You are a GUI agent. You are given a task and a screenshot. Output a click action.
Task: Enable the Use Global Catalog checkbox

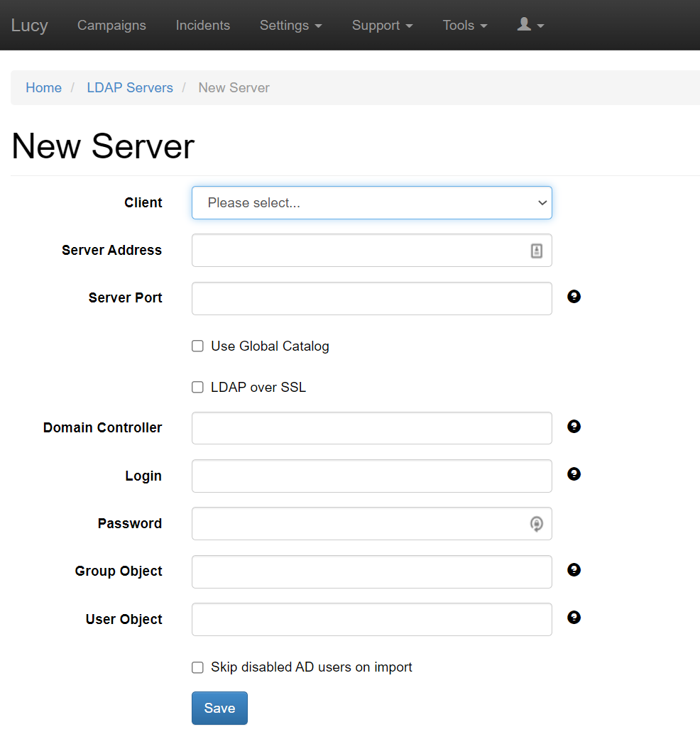197,346
